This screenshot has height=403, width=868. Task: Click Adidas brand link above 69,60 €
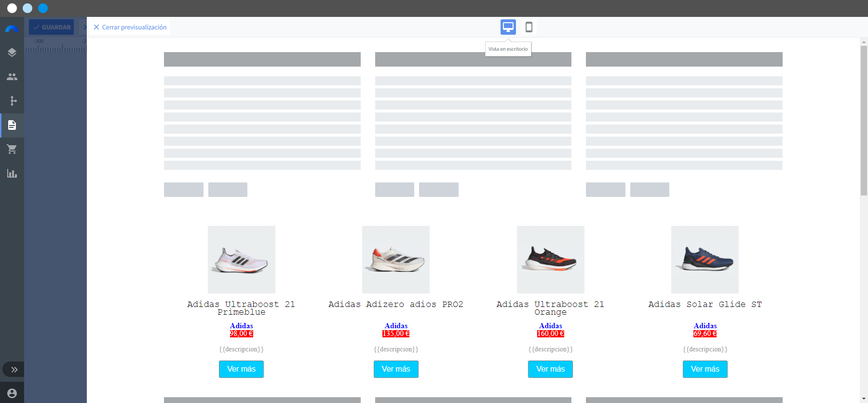(x=705, y=326)
